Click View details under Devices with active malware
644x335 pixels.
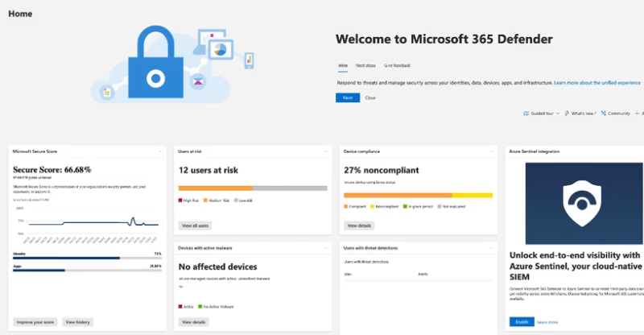tap(193, 322)
